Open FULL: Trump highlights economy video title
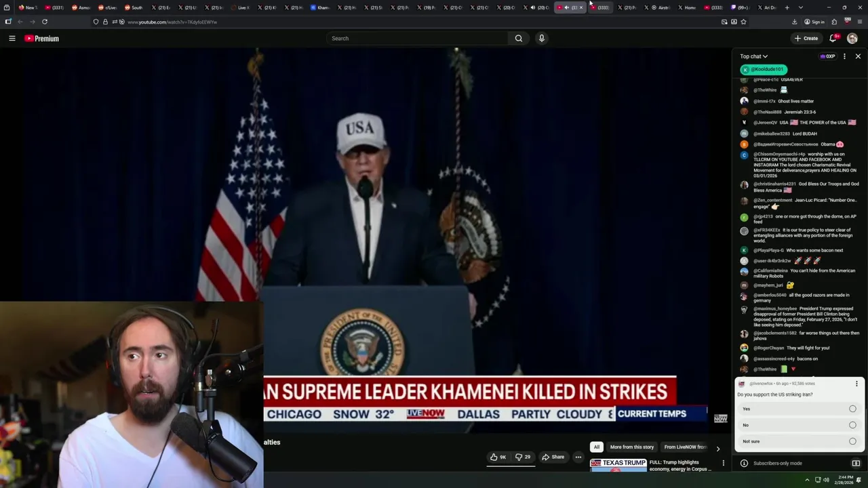 click(680, 466)
